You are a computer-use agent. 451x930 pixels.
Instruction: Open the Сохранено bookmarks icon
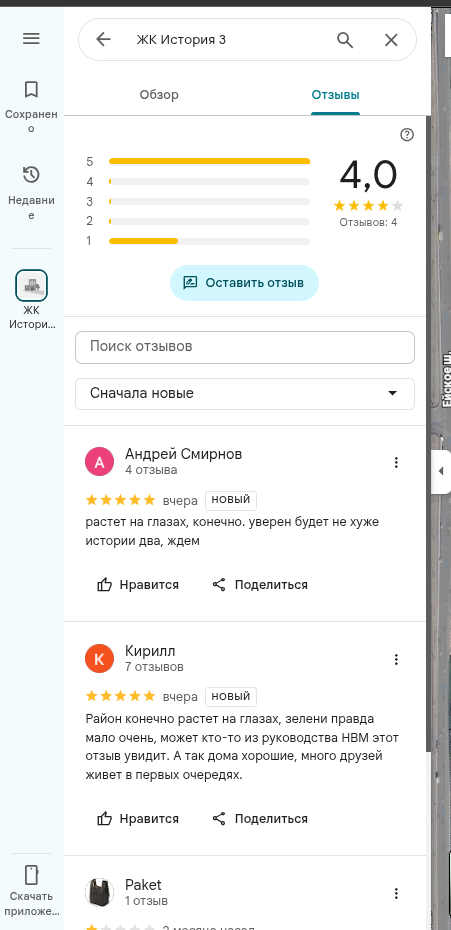point(31,90)
